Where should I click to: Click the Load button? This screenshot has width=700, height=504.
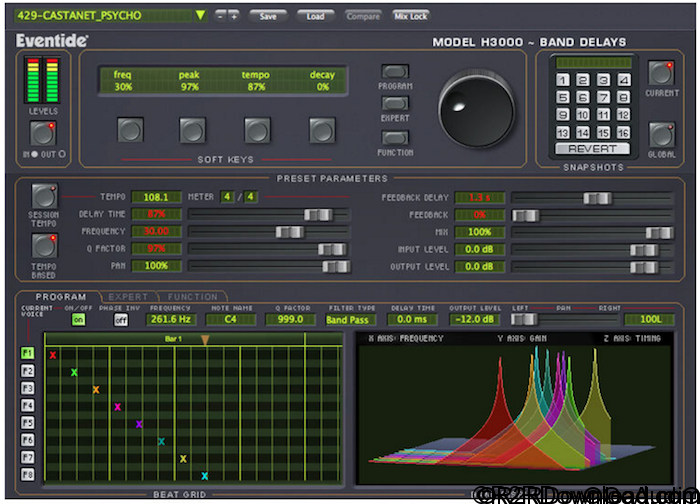(315, 16)
